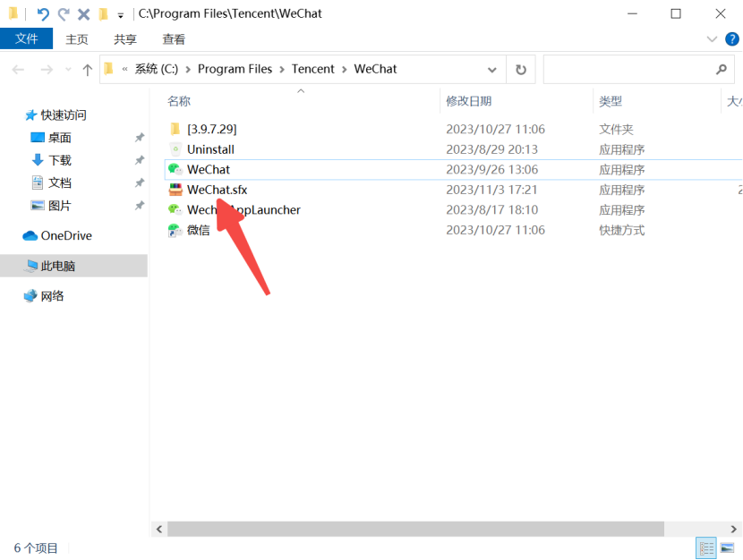This screenshot has height=560, width=743.
Task: Select OneDrive in the navigation pane
Action: [x=66, y=236]
